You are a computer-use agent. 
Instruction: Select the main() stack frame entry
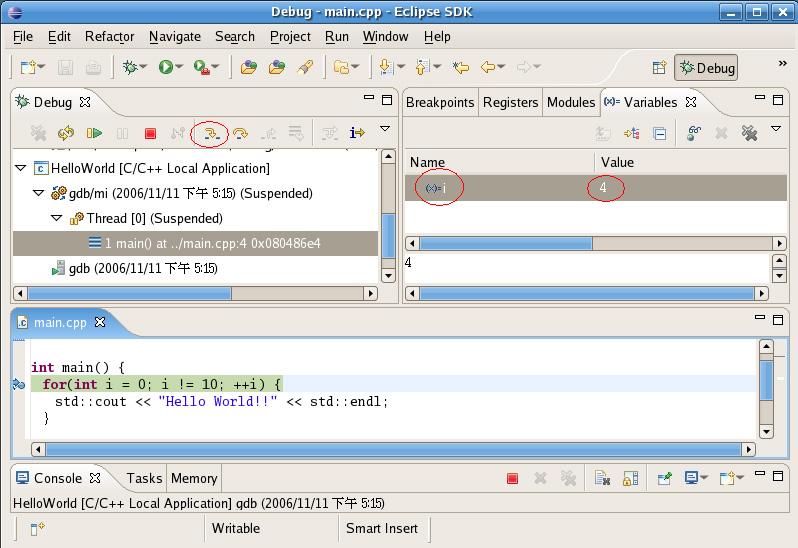(212, 243)
